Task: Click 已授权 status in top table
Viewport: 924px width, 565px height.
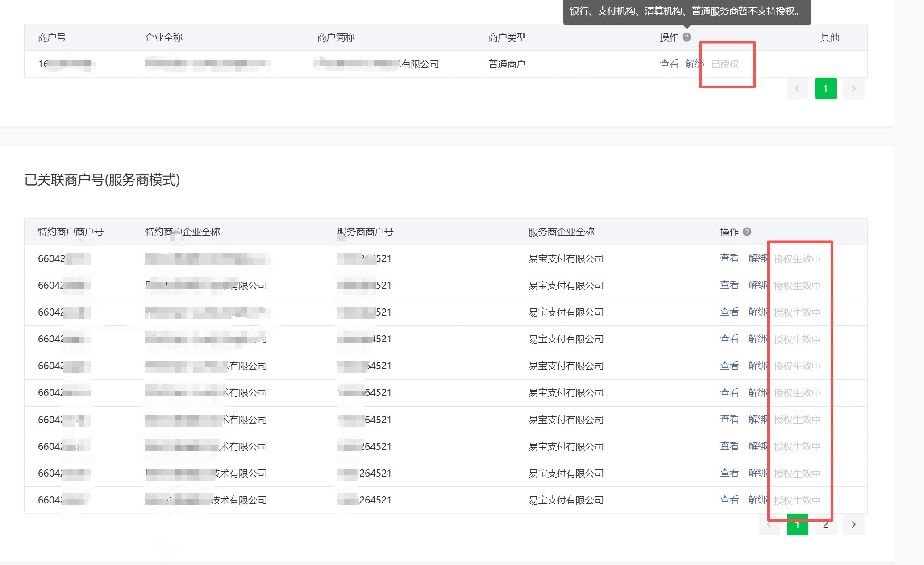Action: 725,64
